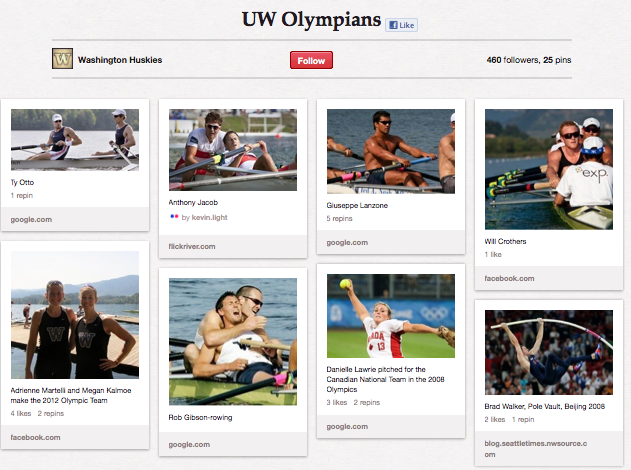Open the Adrienne Martelli and Megan Kalmoe photo

coord(75,315)
